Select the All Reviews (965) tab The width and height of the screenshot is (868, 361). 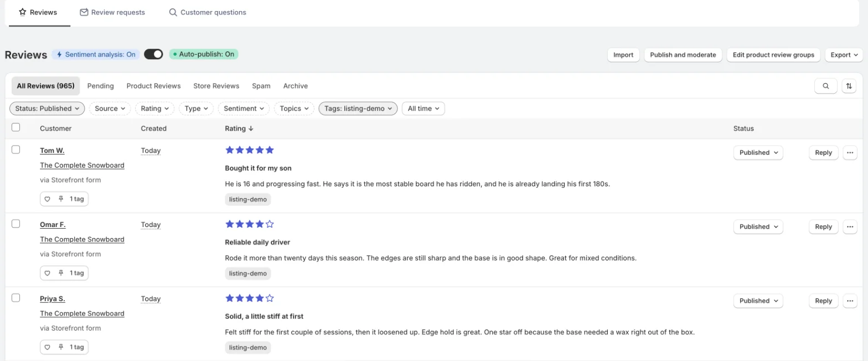pos(45,86)
